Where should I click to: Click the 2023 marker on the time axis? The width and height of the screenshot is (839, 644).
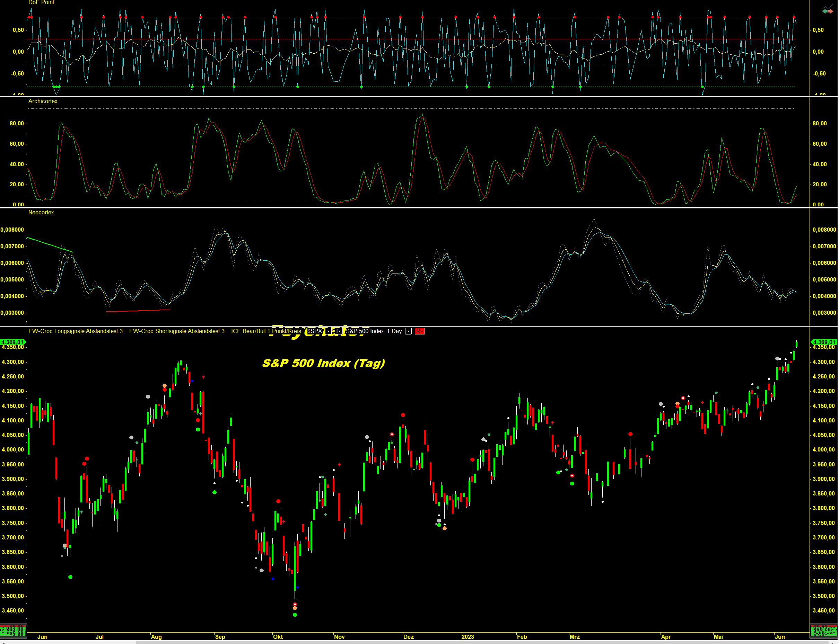pos(467,637)
